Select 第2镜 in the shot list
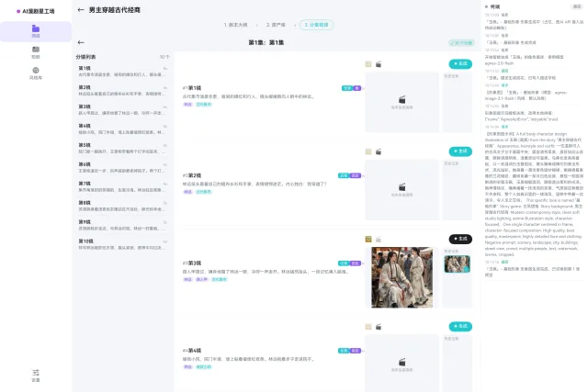The image size is (588, 392). (x=122, y=90)
